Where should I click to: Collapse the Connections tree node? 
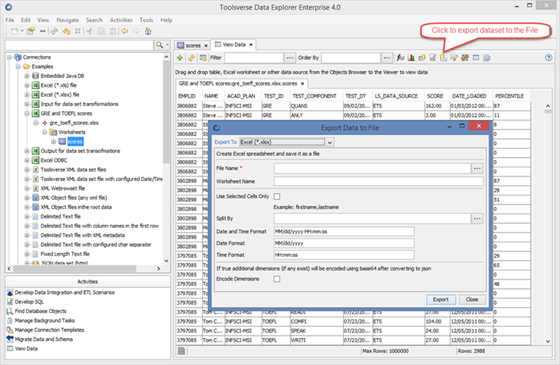click(9, 57)
